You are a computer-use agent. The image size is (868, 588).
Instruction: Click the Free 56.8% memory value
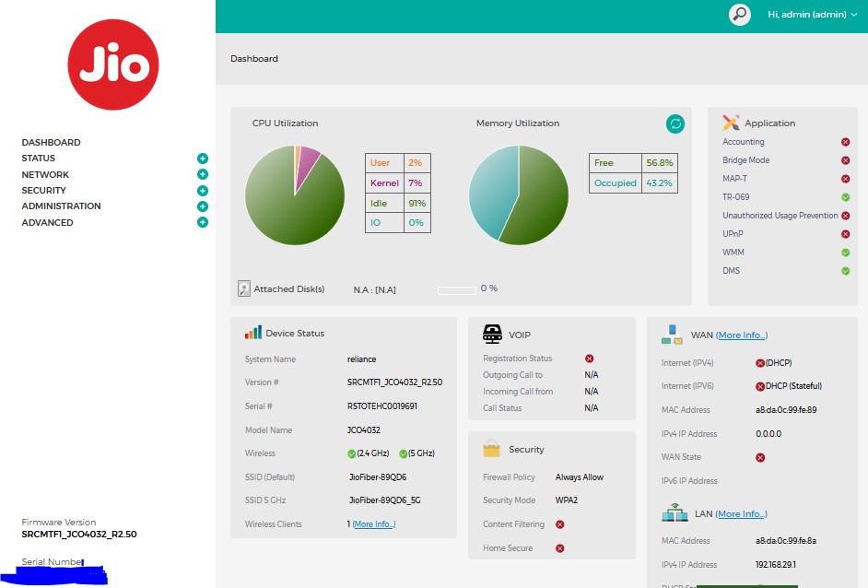[x=660, y=163]
